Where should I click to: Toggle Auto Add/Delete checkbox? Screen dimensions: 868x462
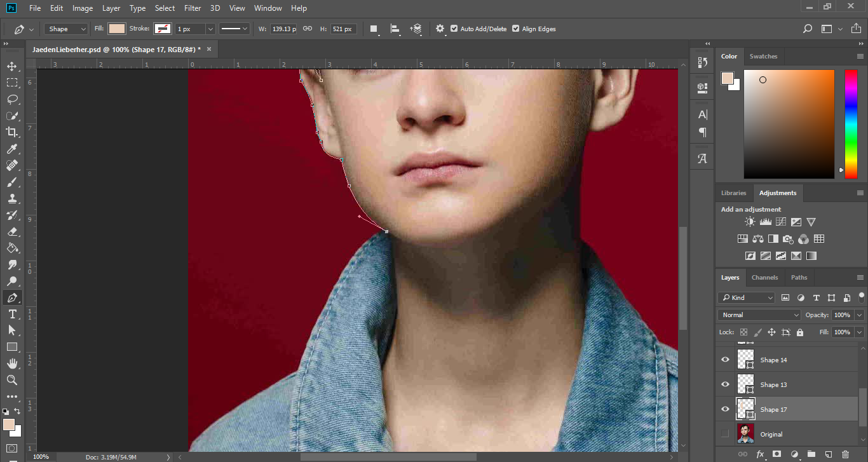[454, 29]
